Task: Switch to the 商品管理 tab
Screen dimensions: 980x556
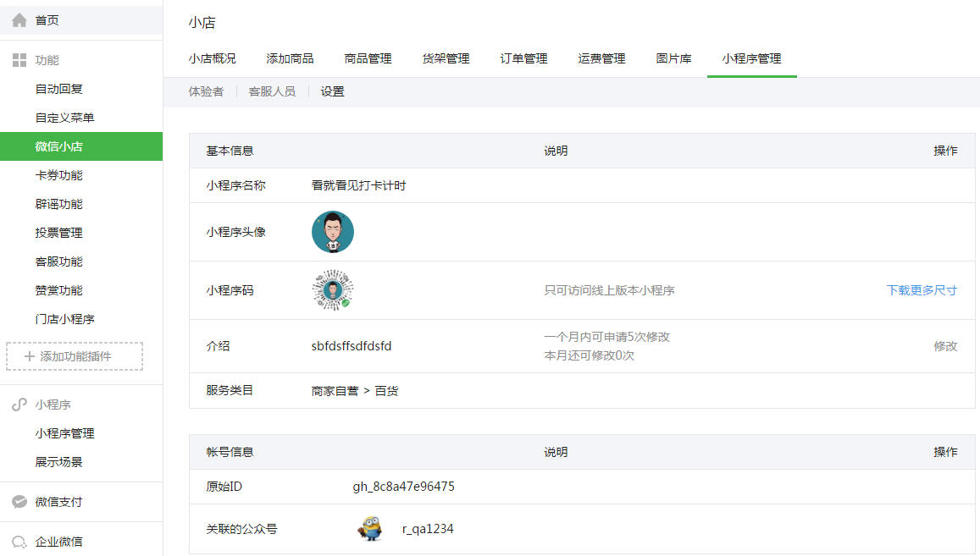Action: (x=368, y=58)
